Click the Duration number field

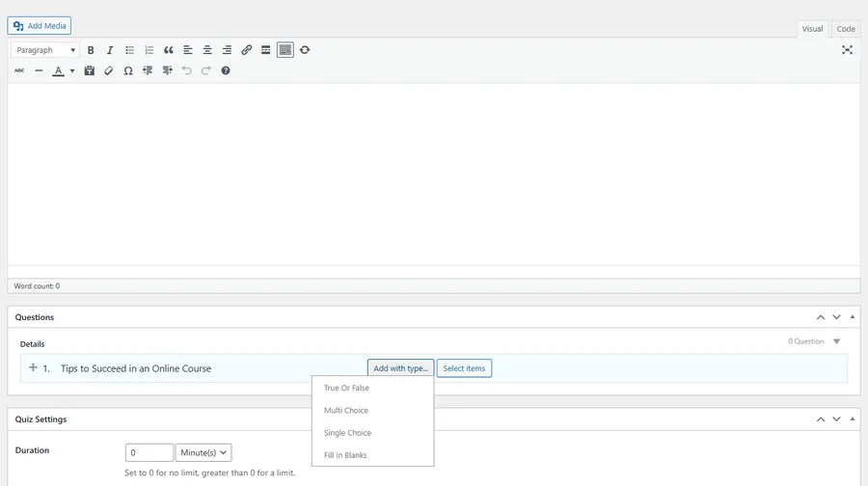(149, 452)
